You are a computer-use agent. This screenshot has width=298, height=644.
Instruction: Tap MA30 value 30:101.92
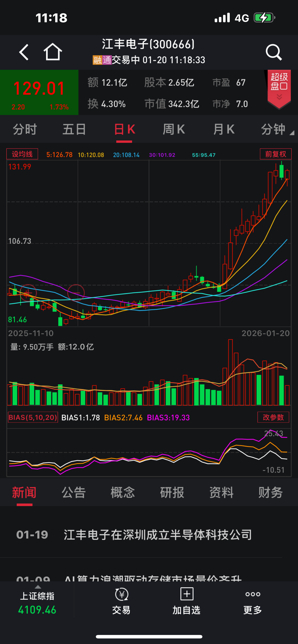tap(162, 155)
